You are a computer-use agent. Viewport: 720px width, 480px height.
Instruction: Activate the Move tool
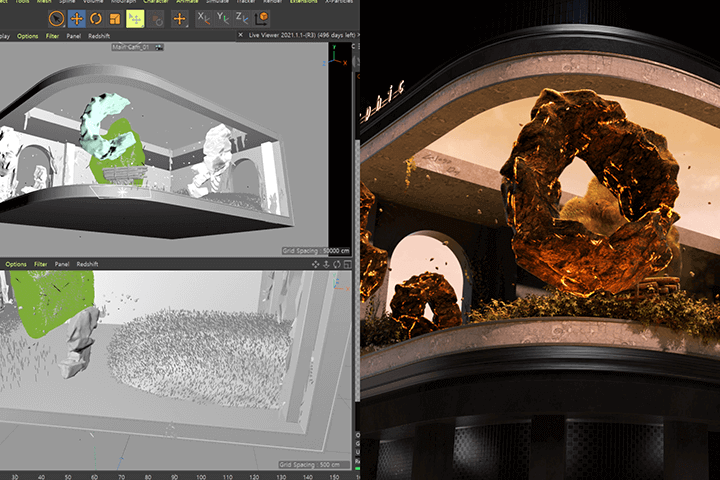coord(76,18)
